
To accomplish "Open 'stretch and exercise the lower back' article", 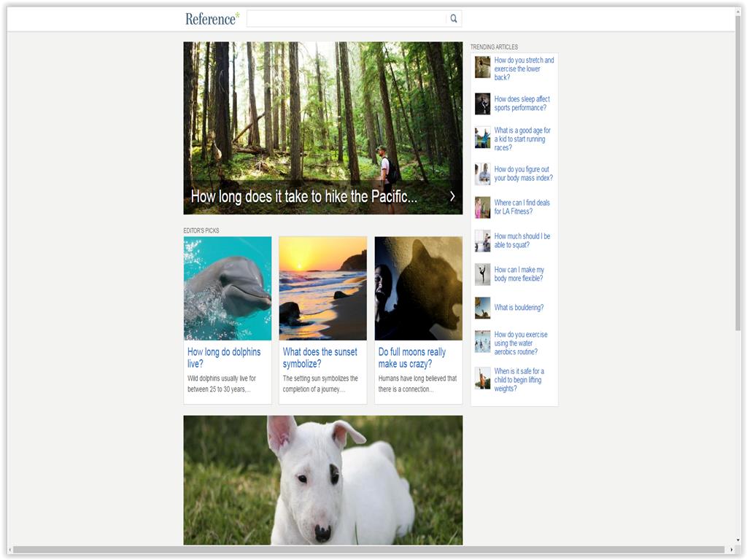I will [x=524, y=69].
